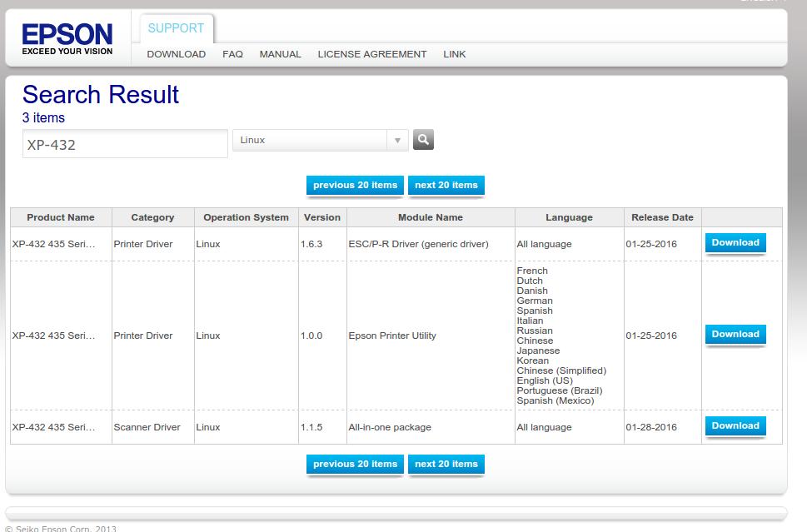Click the magnifier search icon button
The height and width of the screenshot is (532, 807).
[x=423, y=139]
